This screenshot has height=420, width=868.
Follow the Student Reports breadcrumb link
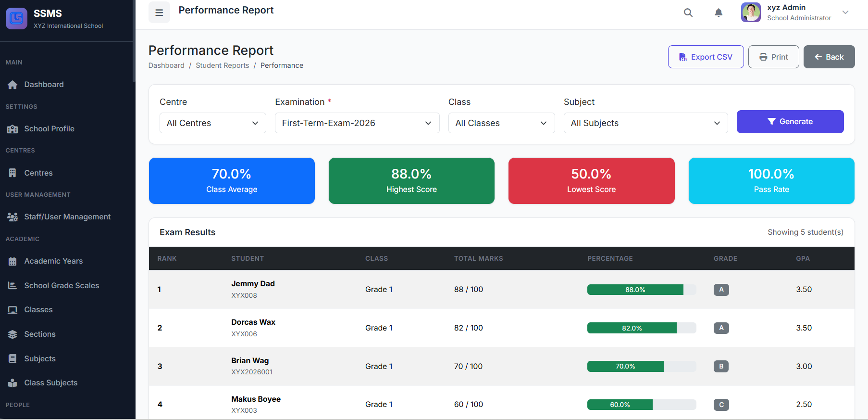click(x=222, y=65)
